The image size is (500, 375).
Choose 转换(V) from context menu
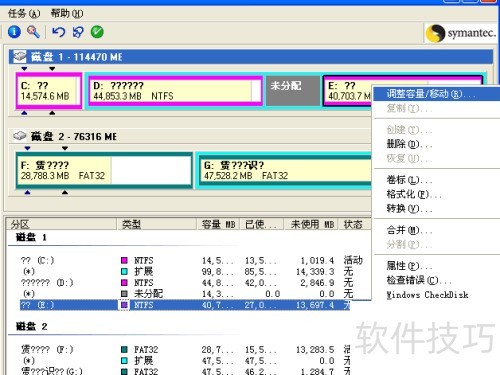(x=436, y=209)
